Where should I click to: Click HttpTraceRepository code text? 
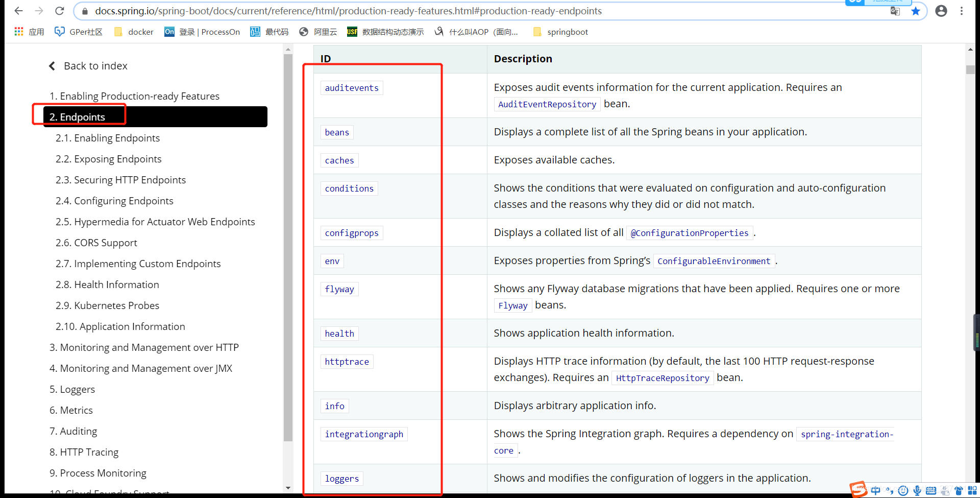coord(663,378)
